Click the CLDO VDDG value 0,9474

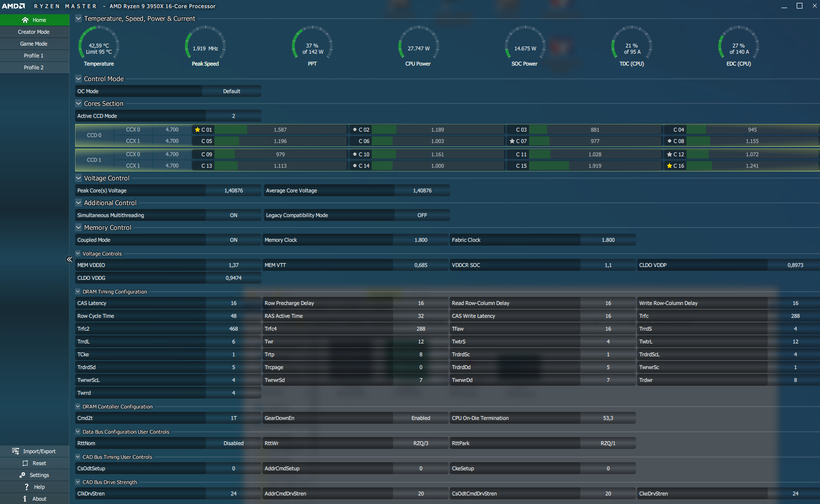[233, 278]
